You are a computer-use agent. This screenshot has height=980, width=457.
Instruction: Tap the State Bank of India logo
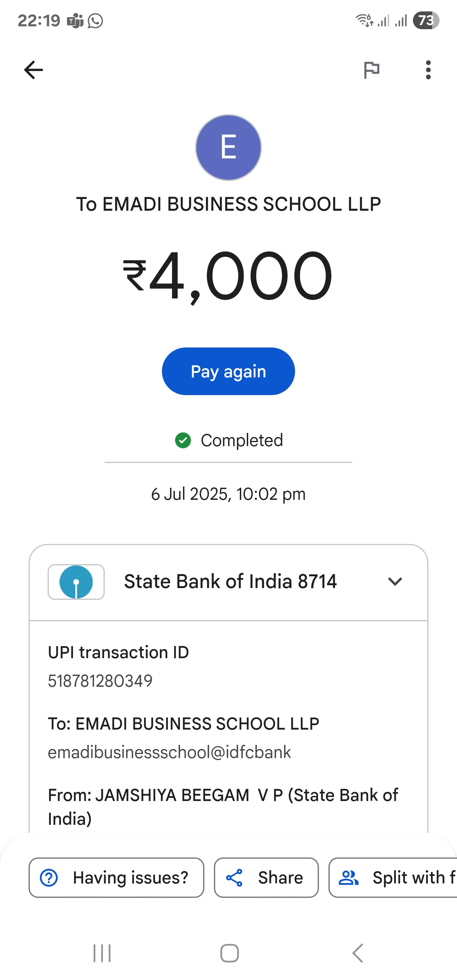[76, 582]
